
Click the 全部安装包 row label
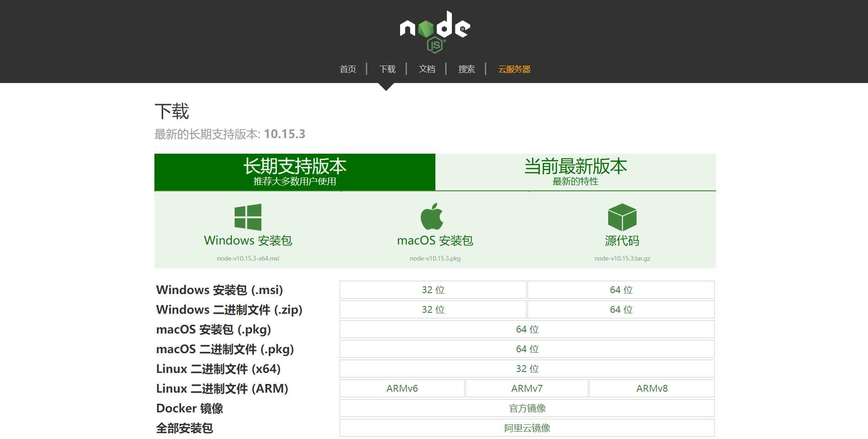point(184,428)
